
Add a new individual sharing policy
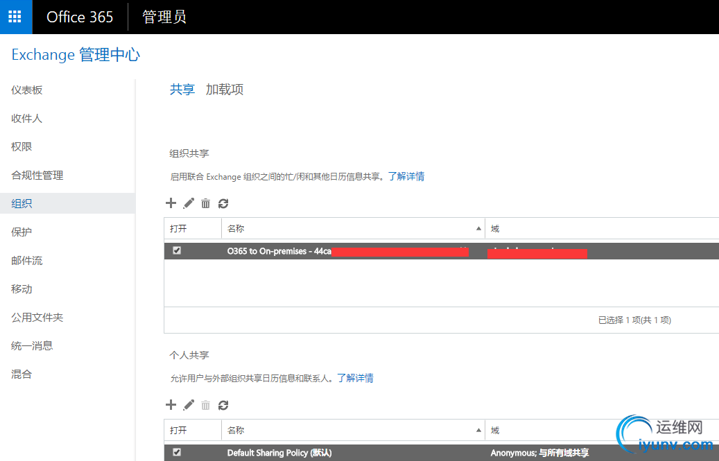pos(171,405)
